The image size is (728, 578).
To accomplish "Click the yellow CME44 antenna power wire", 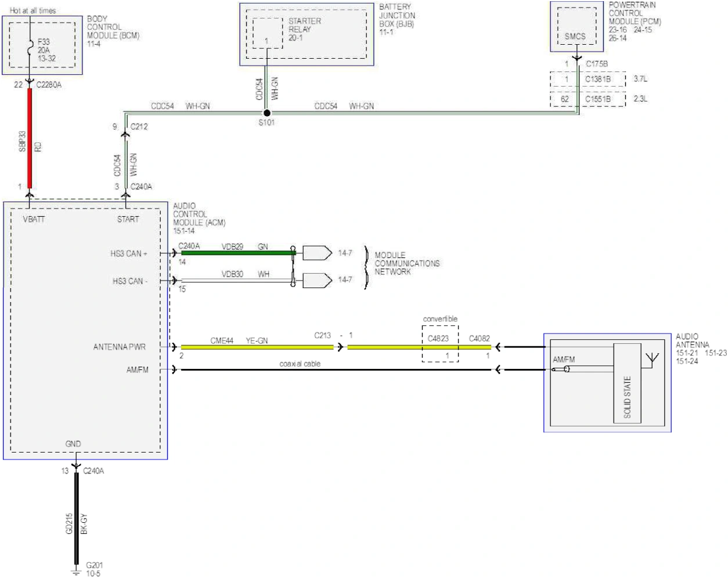I will 257,347.
